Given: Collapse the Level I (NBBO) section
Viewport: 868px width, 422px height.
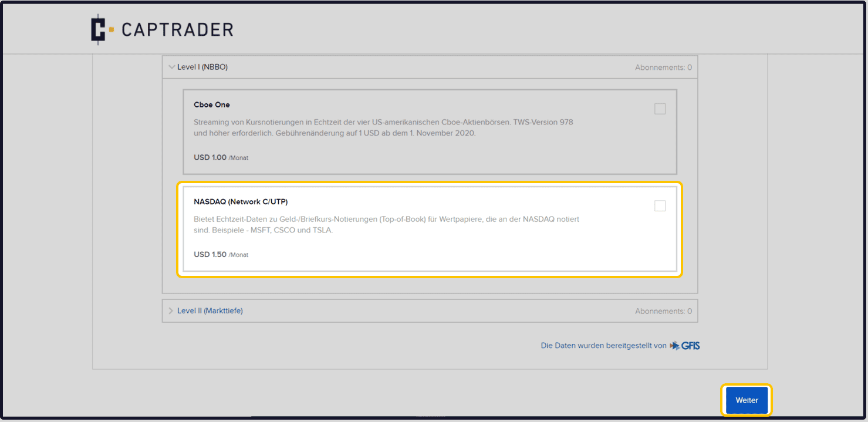Looking at the screenshot, I should click(172, 67).
